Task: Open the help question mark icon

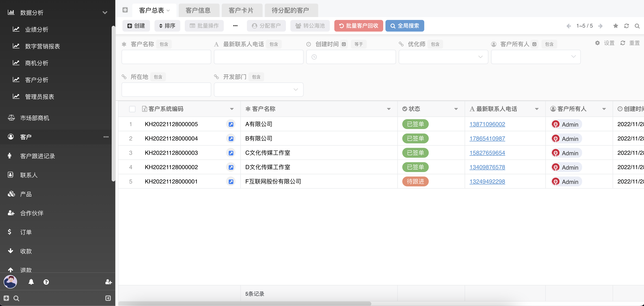Action: [x=46, y=282]
